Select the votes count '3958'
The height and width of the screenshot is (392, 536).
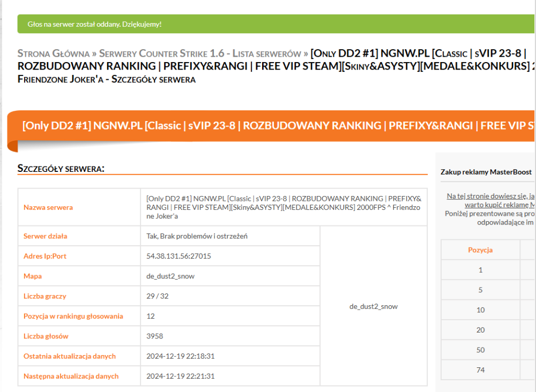154,336
